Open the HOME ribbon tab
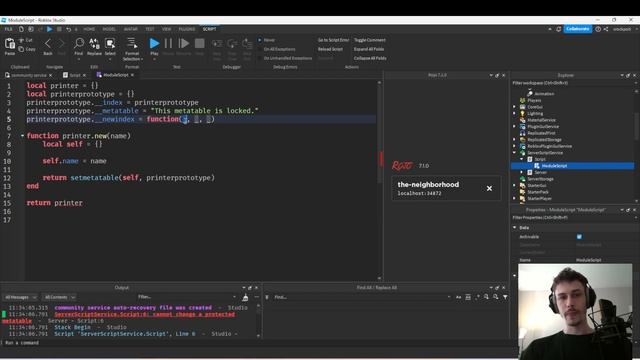 pos(89,29)
